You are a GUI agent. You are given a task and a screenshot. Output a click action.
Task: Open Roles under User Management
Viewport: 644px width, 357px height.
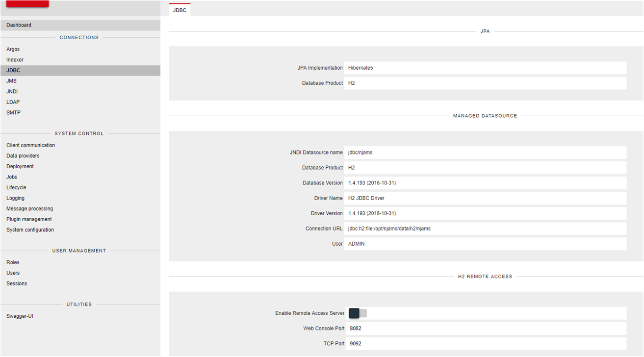pos(13,262)
